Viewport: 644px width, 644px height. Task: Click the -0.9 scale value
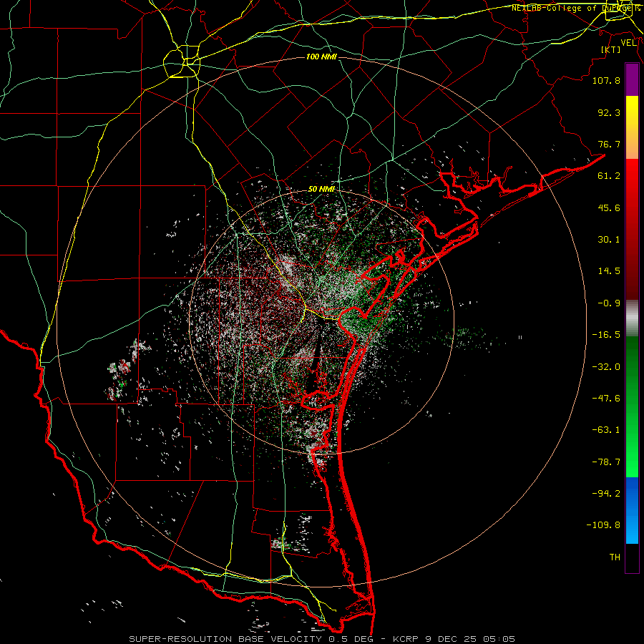click(609, 303)
